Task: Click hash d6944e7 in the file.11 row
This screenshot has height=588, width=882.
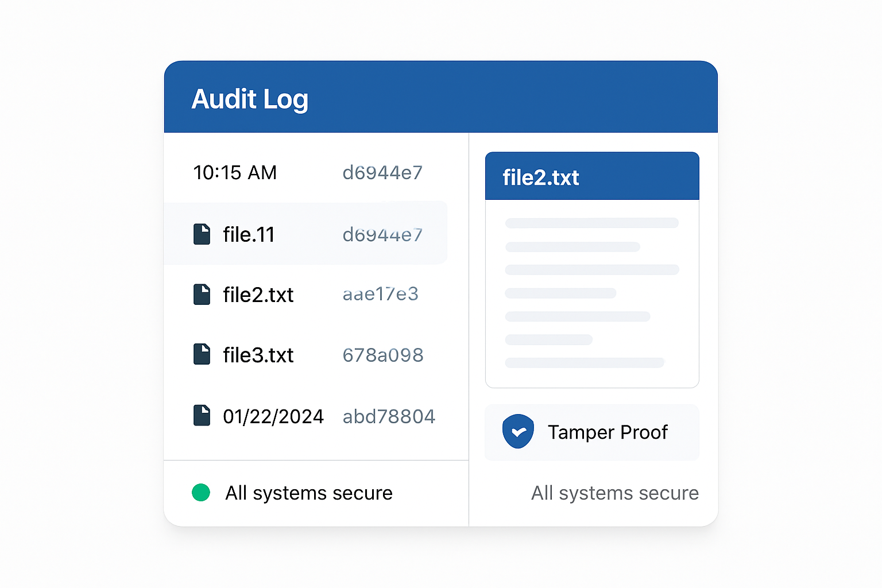Action: coord(382,234)
